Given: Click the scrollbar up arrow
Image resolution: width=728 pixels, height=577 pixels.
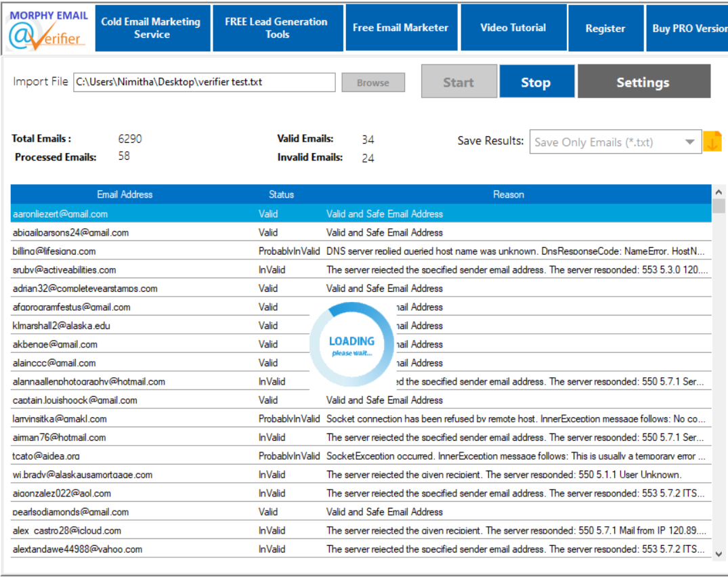Looking at the screenshot, I should click(x=719, y=192).
